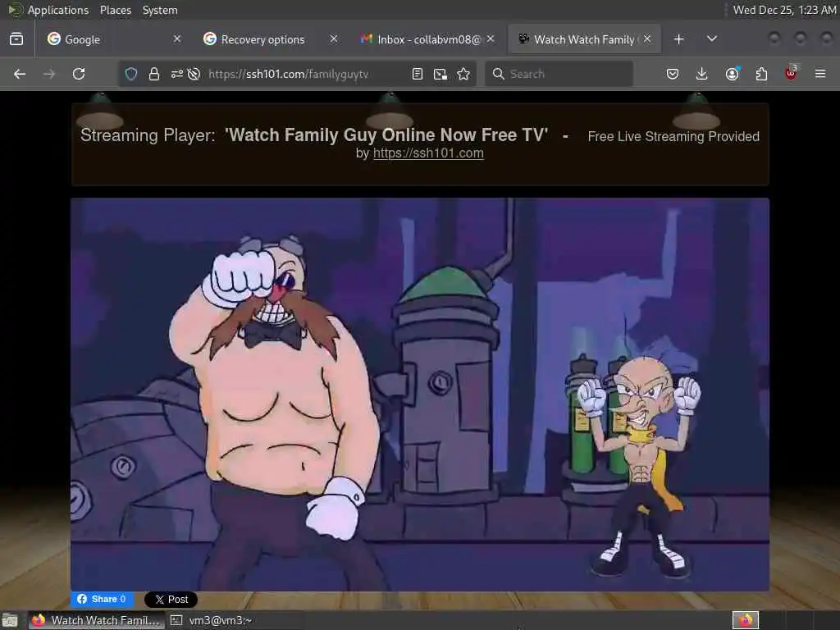
Task: Click the Facebook Share button
Action: pos(103,599)
